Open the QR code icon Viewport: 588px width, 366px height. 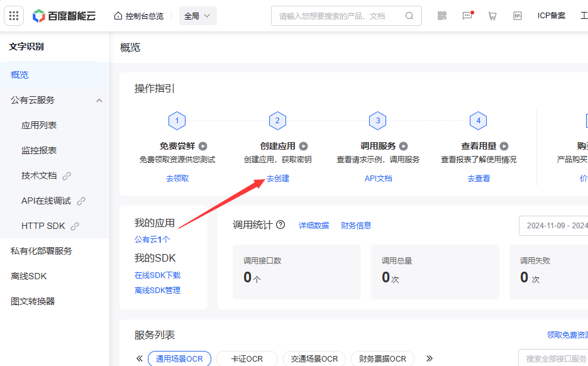(442, 16)
